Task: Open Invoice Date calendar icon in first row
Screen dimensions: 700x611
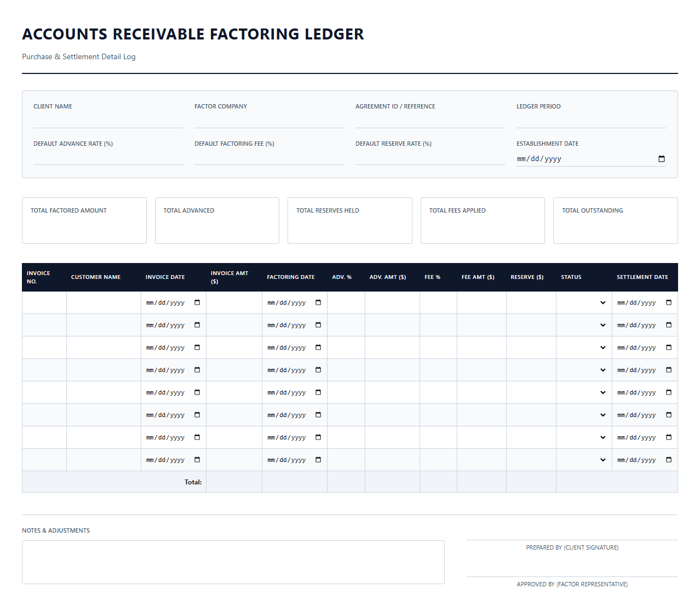Action: click(197, 302)
